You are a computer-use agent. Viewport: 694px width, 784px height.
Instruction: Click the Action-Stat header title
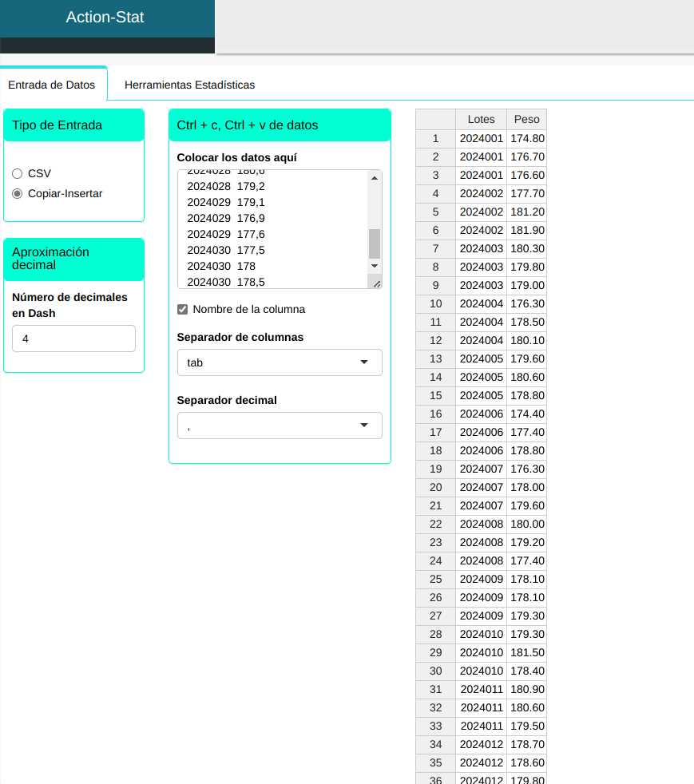coord(105,17)
